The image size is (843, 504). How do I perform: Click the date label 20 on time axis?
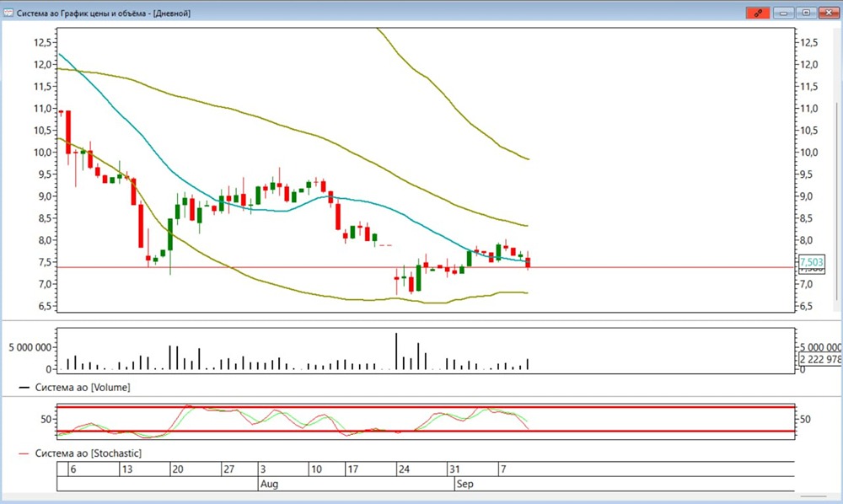point(177,469)
